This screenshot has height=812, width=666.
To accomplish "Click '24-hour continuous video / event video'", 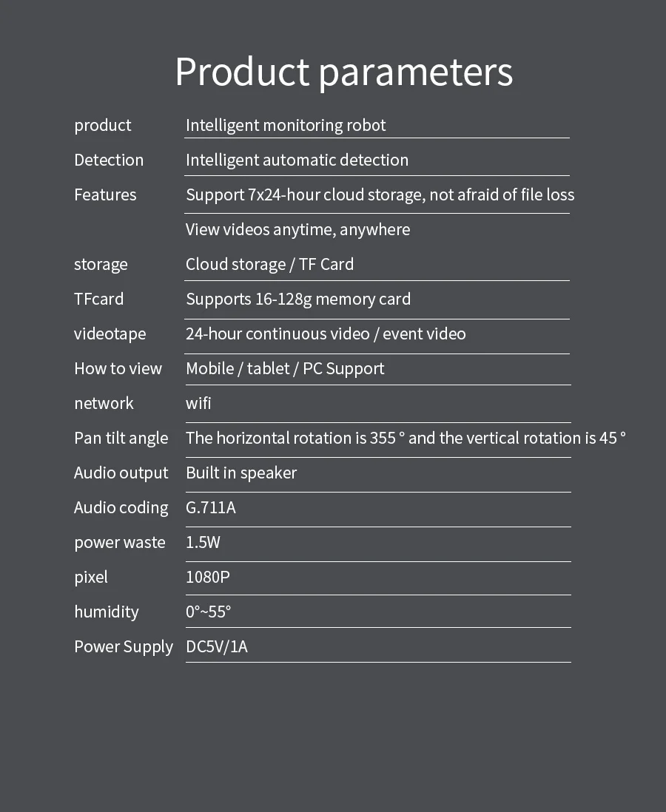I will 326,334.
